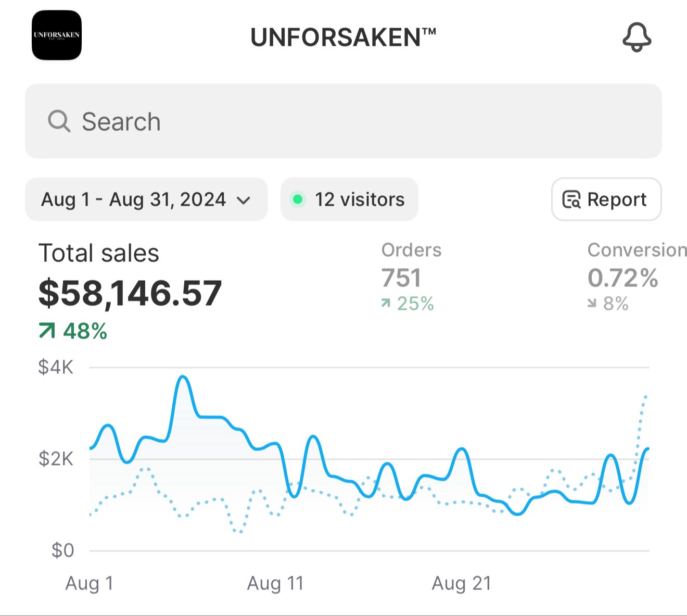Select the Total sales metric
Screen dimensions: 687x616
point(130,289)
